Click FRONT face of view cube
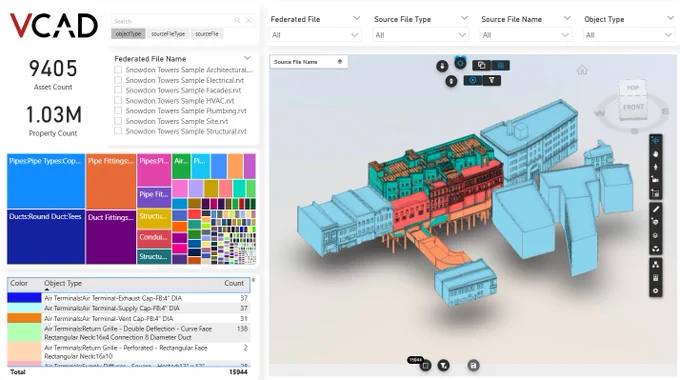The height and width of the screenshot is (380, 680). click(633, 107)
